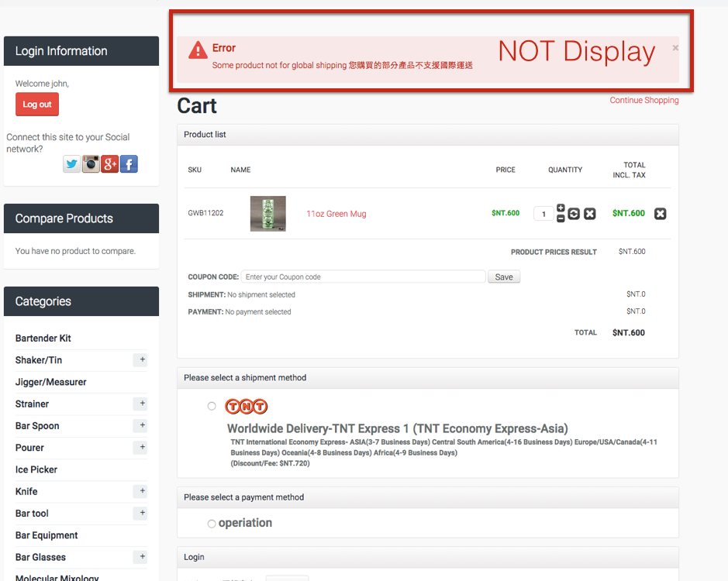
Task: Delete product using X next to refresh icon
Action: (589, 214)
